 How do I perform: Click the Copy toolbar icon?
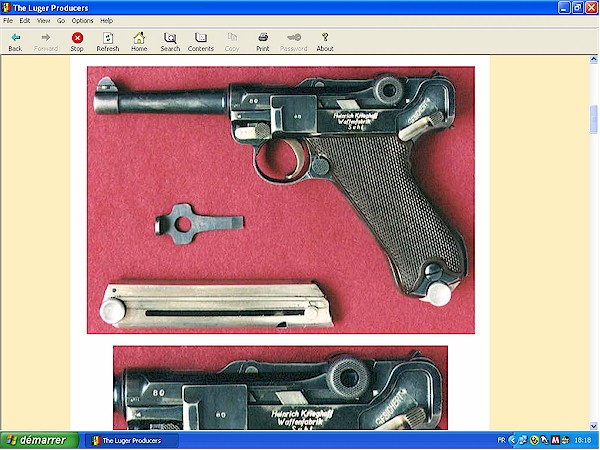(x=232, y=42)
